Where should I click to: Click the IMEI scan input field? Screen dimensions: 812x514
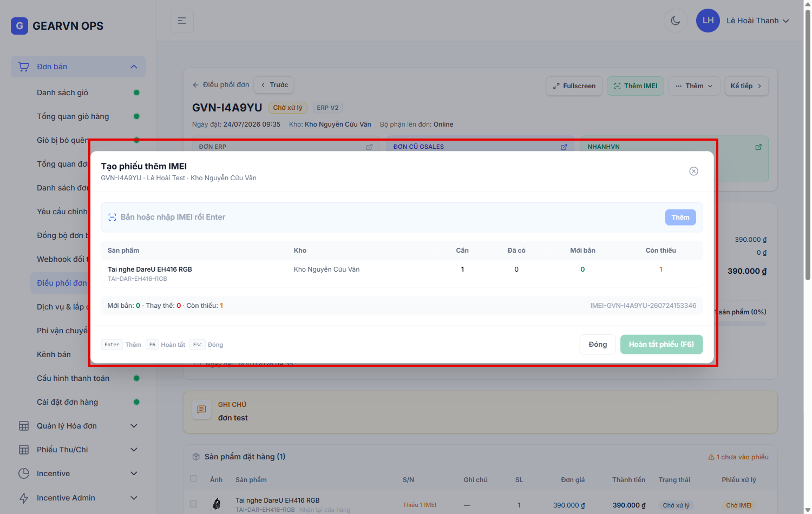[390, 217]
